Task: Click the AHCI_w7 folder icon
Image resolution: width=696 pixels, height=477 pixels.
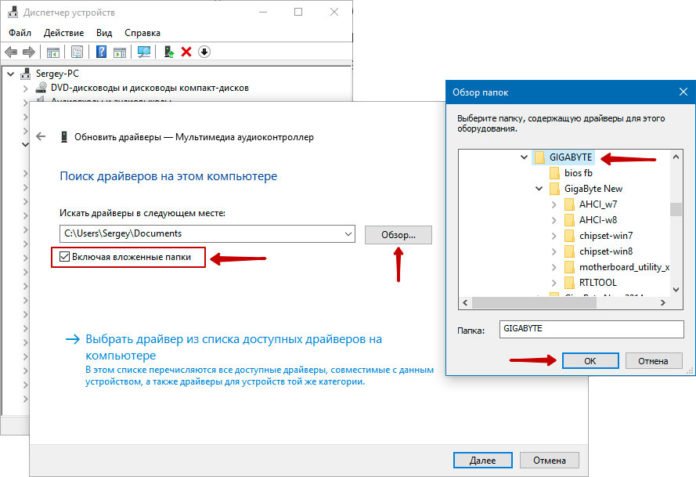Action: pos(569,205)
